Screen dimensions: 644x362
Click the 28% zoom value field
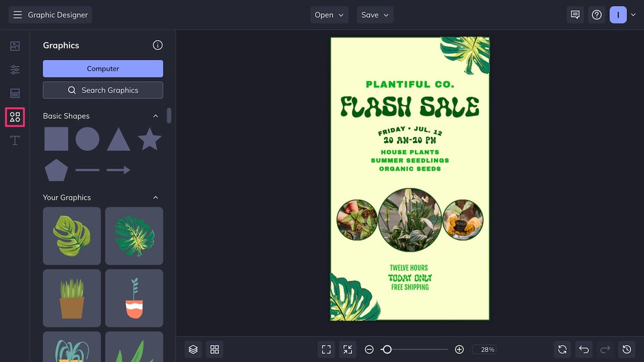(x=484, y=349)
